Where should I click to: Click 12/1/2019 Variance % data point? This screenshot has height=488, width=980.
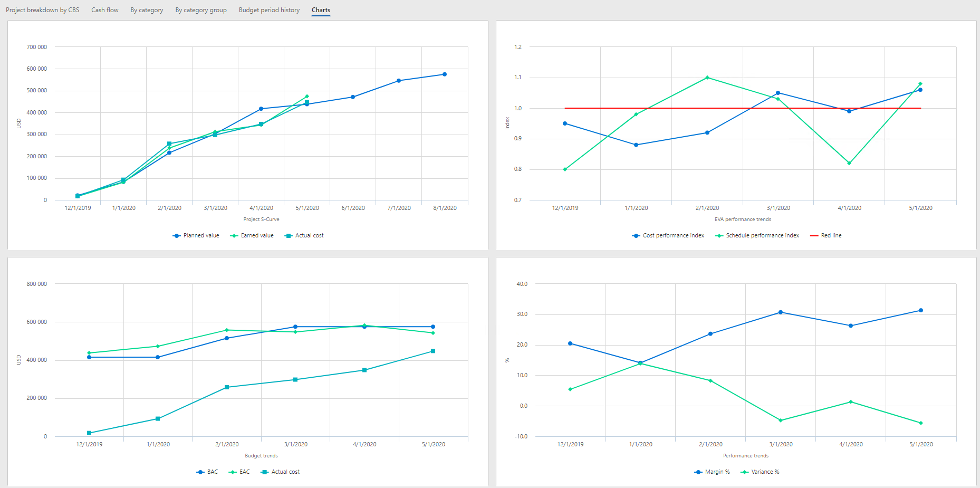tap(570, 389)
